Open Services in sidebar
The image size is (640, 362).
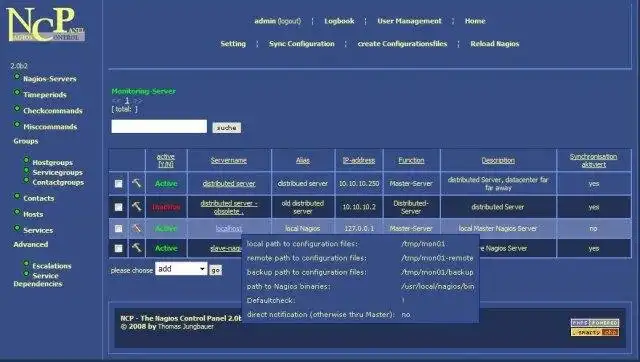tap(38, 230)
